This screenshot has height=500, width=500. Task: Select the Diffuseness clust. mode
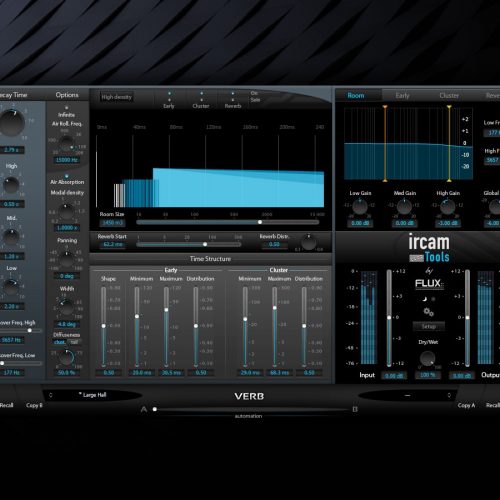(x=60, y=342)
